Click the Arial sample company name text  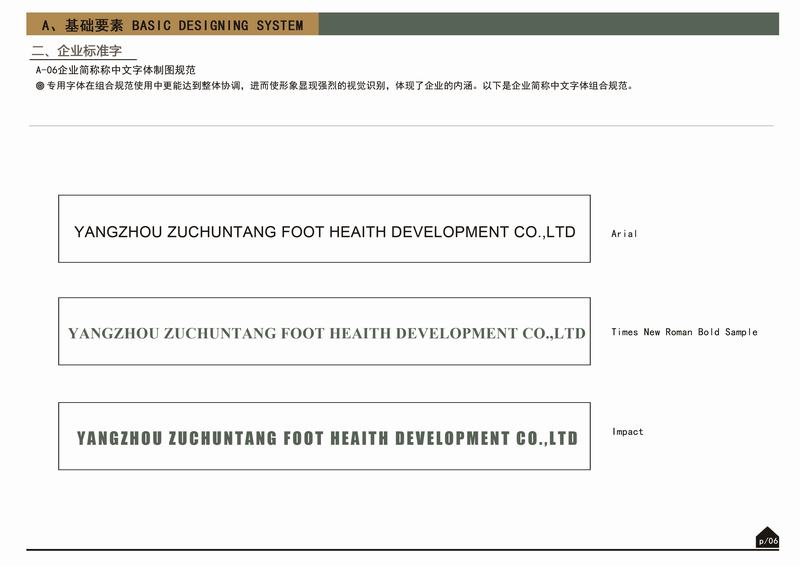324,232
